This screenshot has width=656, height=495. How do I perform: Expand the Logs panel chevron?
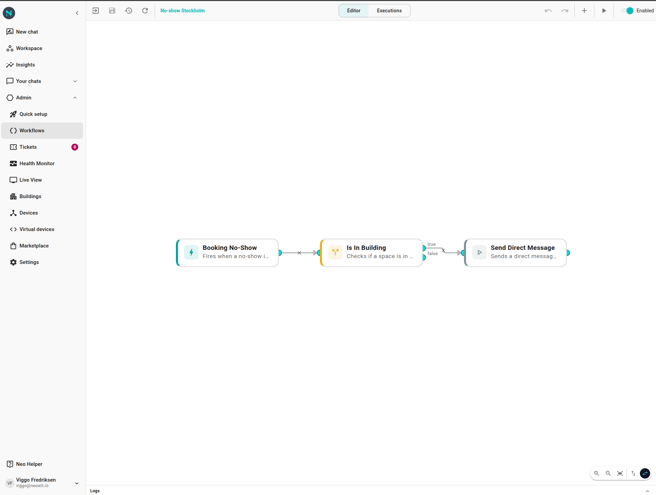tap(647, 491)
